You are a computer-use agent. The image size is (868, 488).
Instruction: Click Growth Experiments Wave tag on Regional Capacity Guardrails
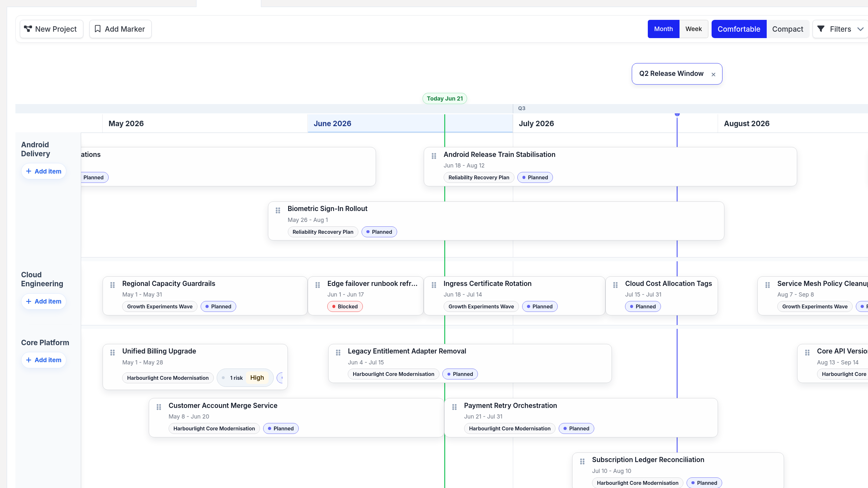(160, 306)
